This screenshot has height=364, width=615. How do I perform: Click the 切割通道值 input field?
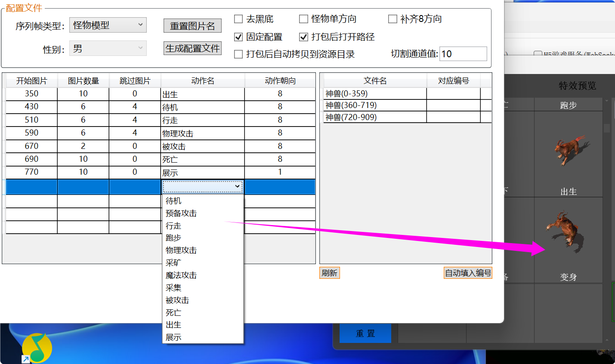[x=463, y=54]
